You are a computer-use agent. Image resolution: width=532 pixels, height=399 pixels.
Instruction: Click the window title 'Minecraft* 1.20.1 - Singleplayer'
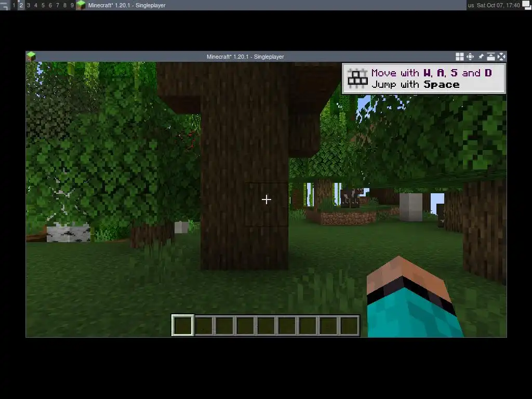[x=245, y=57]
